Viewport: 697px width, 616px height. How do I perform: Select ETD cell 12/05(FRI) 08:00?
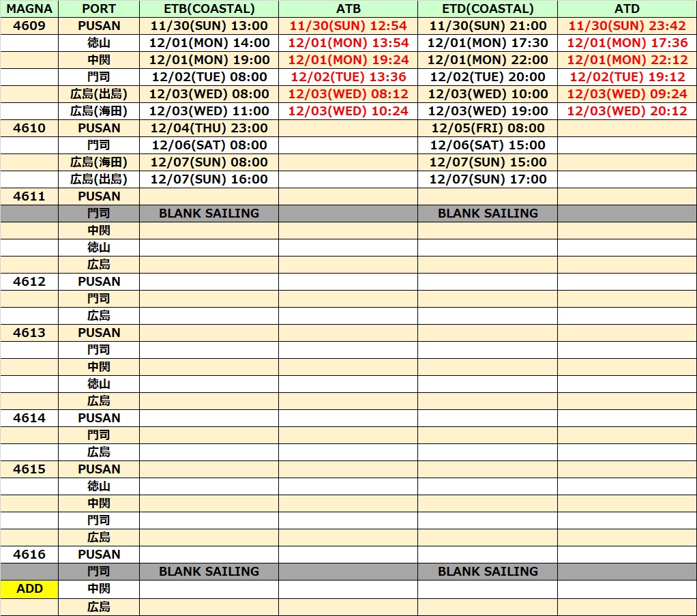point(488,128)
